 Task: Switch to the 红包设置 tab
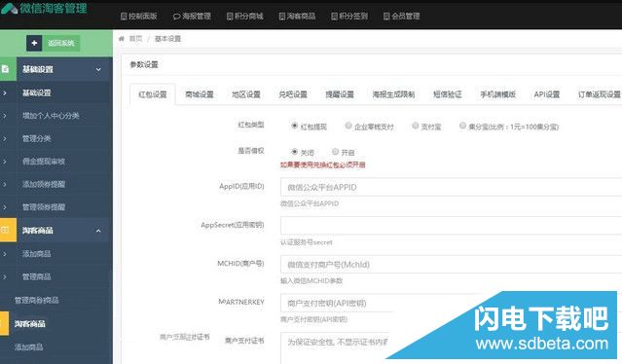click(x=152, y=94)
